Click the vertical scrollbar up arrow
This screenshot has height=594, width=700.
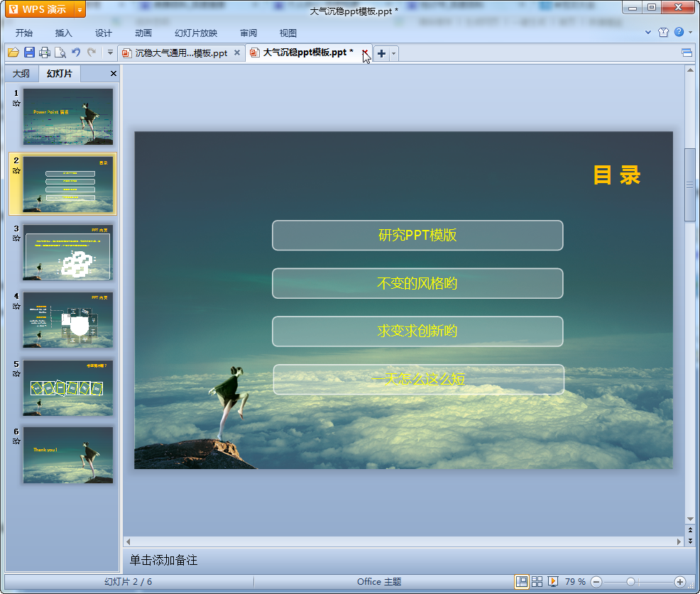tap(690, 70)
